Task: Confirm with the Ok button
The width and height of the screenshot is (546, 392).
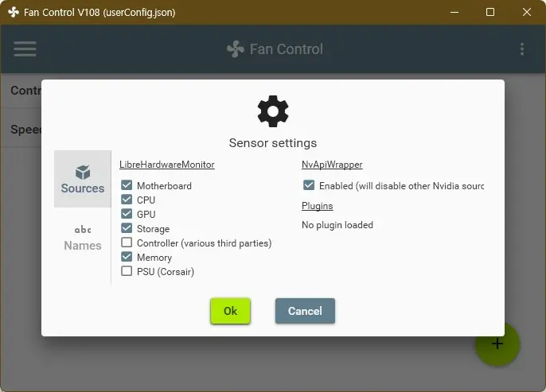Action: click(230, 311)
